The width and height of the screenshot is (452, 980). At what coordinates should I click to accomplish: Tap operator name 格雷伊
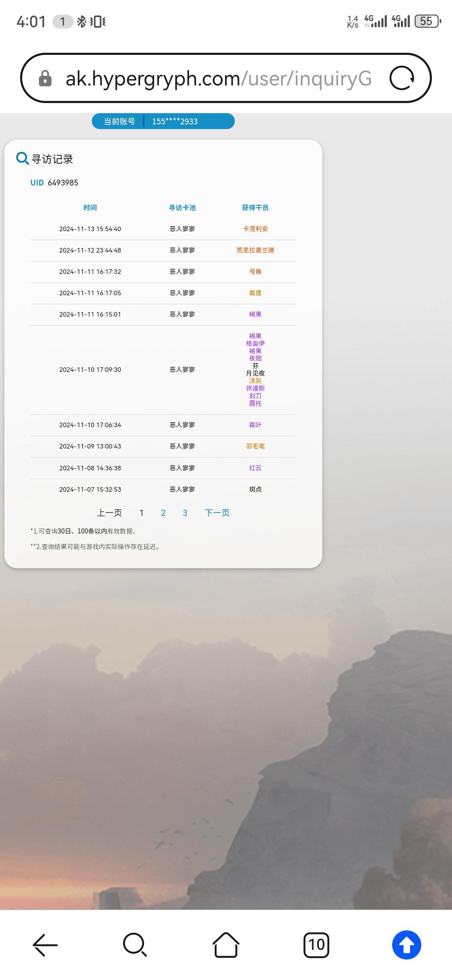tap(255, 343)
